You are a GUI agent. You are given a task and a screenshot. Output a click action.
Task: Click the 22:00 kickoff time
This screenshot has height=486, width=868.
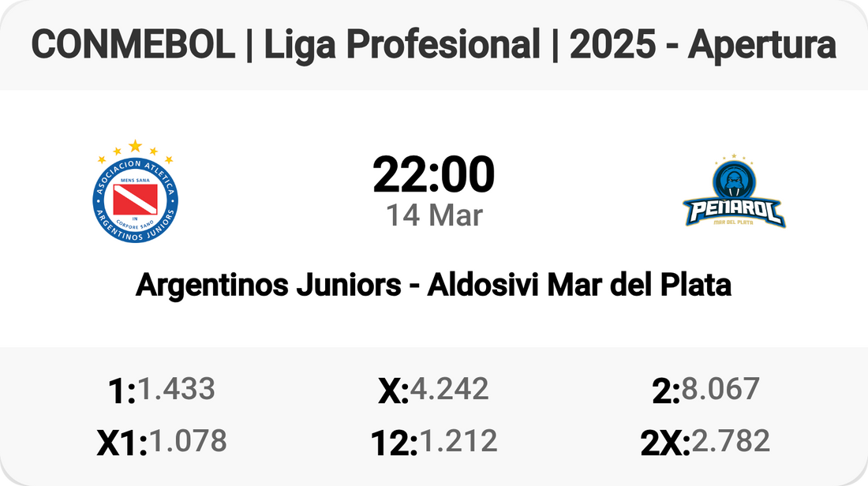(x=433, y=174)
